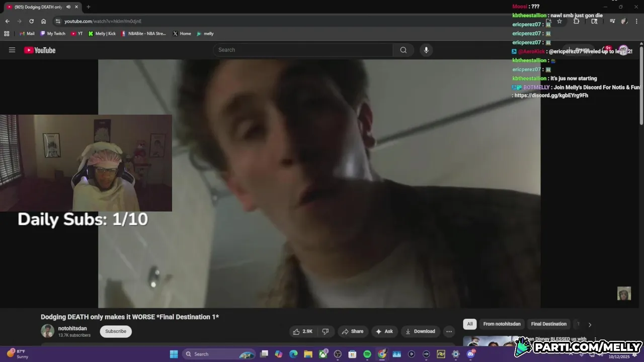Image resolution: width=644 pixels, height=362 pixels.
Task: Open the YT bookmark
Action: [x=77, y=34]
